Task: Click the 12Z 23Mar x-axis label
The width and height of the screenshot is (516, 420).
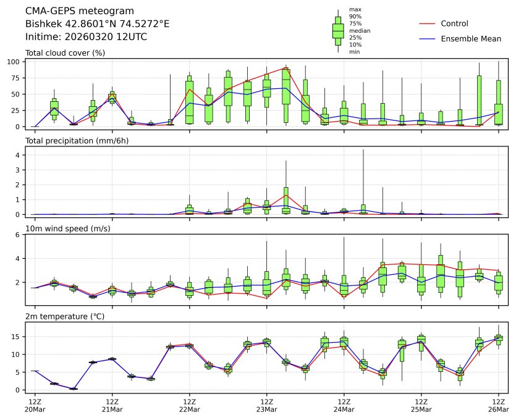Action: (266, 406)
